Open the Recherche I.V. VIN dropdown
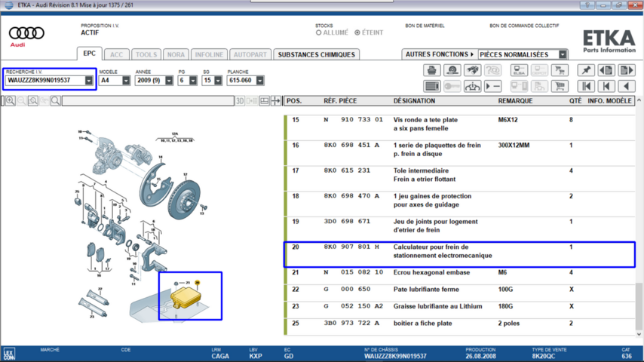 click(x=89, y=81)
